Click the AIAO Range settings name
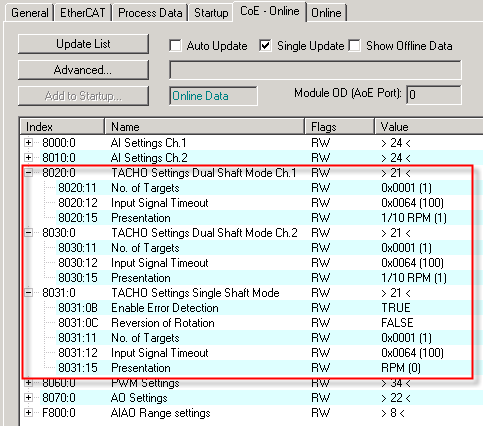This screenshot has width=483, height=426. 160,413
